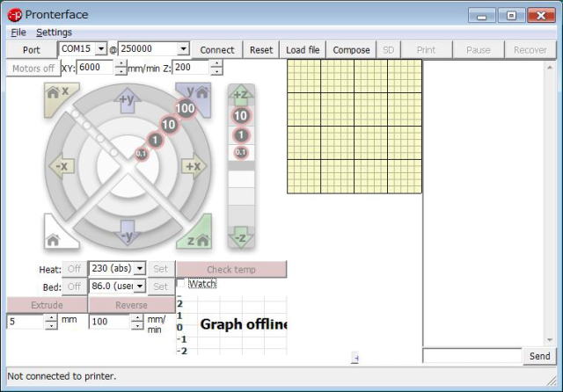Open the 250000 baud rate dropdown
This screenshot has height=392, width=563.
click(184, 48)
